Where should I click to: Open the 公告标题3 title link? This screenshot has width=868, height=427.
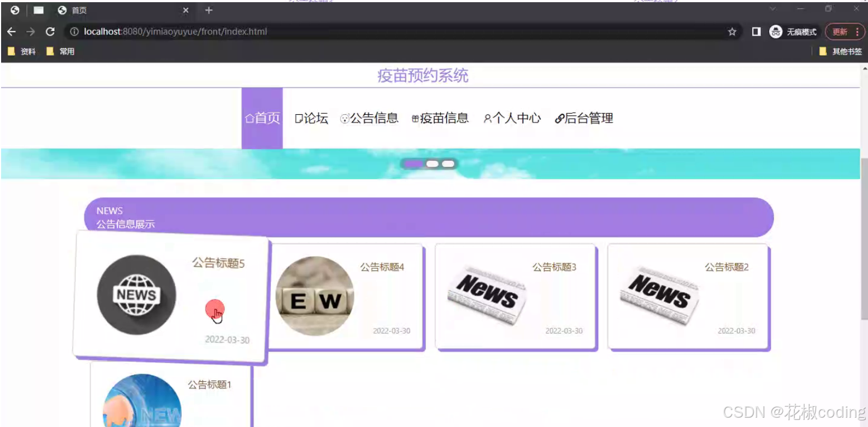point(554,267)
